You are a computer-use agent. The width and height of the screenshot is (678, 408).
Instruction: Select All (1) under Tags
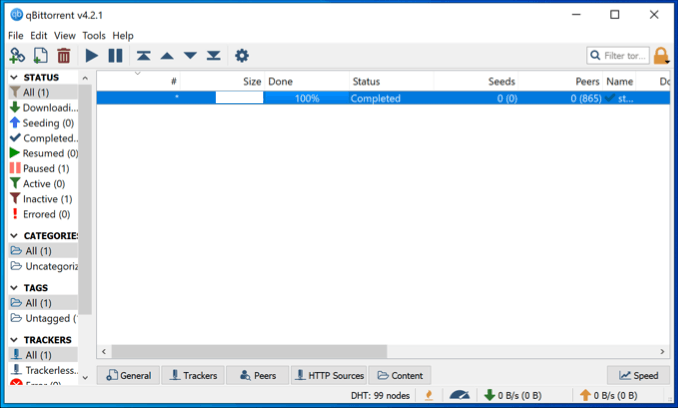(x=43, y=303)
